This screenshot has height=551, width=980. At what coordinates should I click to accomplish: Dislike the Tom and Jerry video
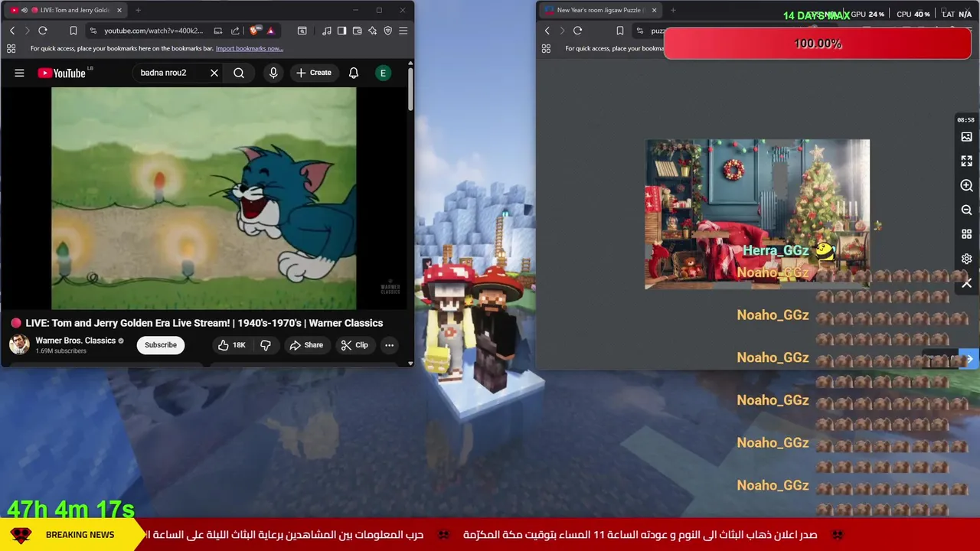click(x=265, y=345)
